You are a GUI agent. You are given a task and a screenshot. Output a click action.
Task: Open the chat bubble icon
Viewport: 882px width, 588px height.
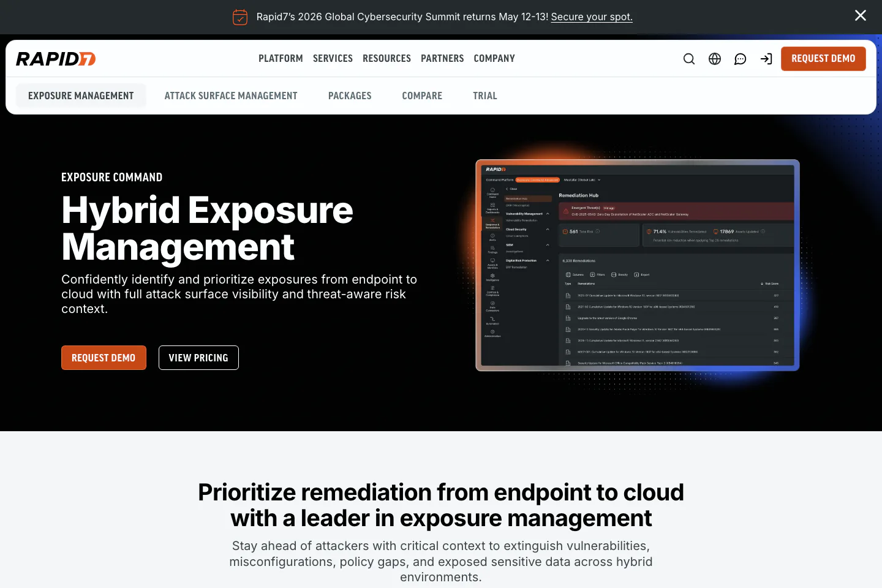(x=741, y=59)
